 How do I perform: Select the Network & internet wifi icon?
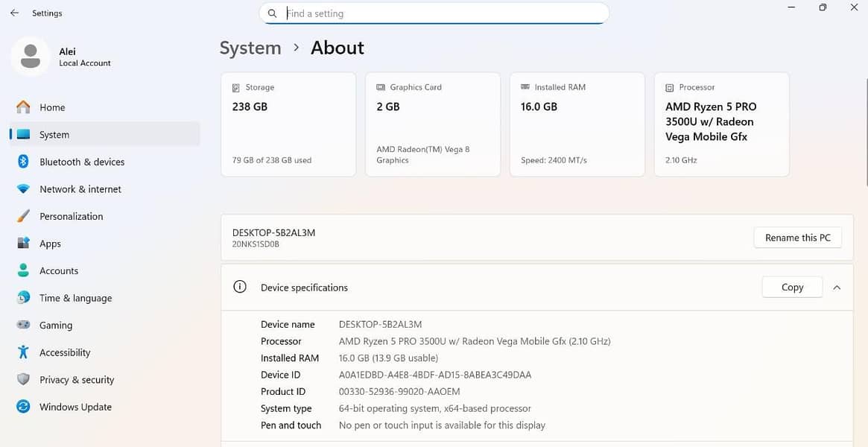click(23, 189)
